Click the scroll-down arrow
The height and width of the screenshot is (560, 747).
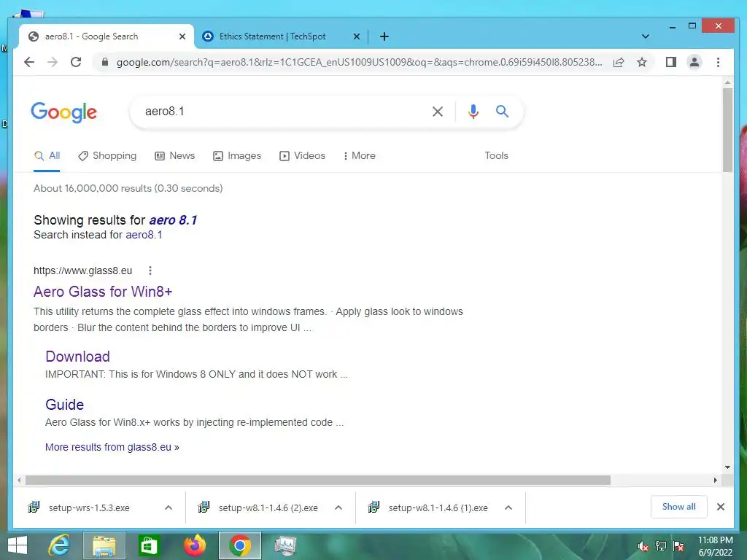click(x=727, y=467)
